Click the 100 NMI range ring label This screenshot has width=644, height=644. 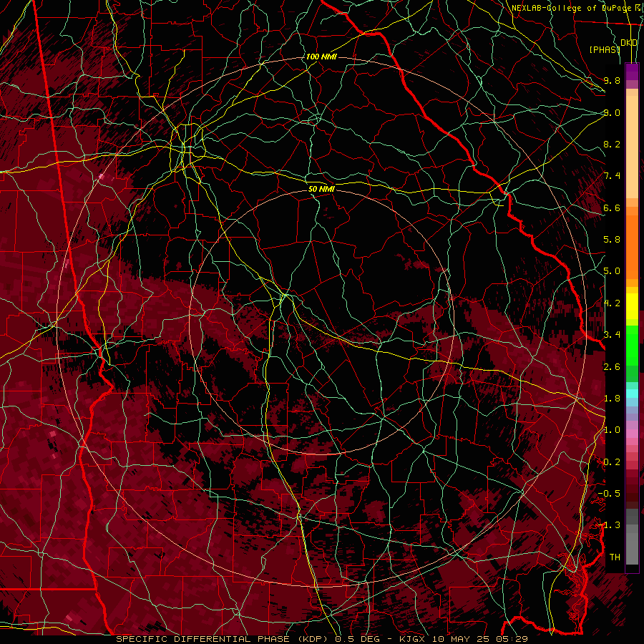coord(321,57)
